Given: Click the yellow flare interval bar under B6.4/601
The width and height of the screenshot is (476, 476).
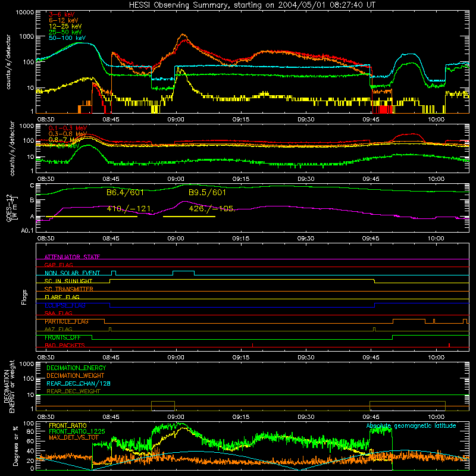Looking at the screenshot, I should 92,217.
